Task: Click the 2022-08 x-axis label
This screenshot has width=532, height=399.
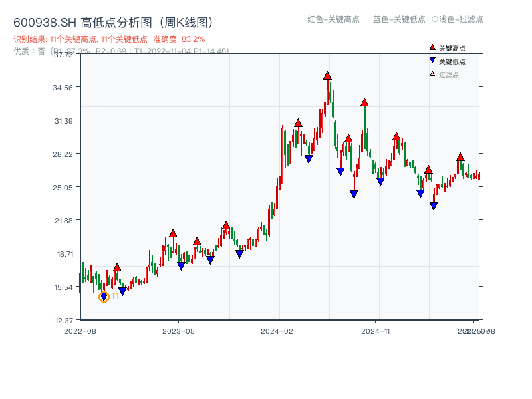Action: [x=80, y=331]
